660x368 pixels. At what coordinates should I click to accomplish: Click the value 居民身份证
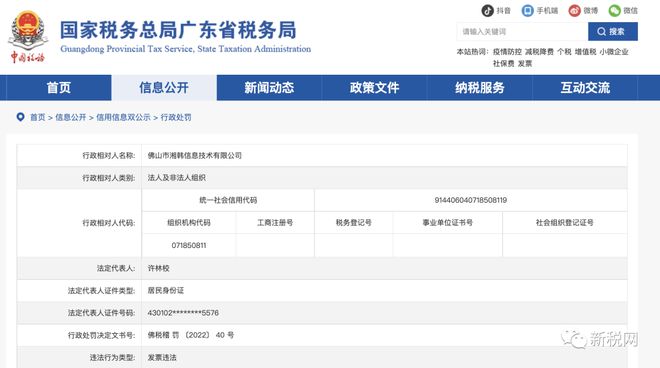pyautogui.click(x=165, y=291)
